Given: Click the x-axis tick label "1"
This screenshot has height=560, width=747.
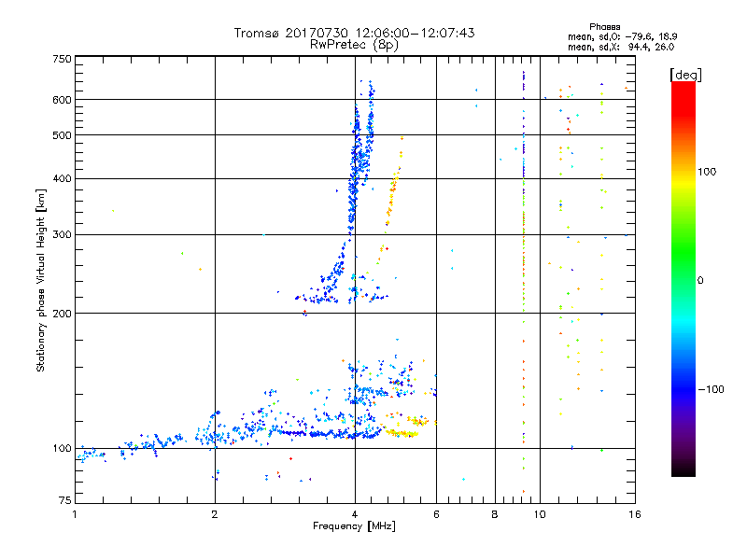Looking at the screenshot, I should (x=75, y=514).
